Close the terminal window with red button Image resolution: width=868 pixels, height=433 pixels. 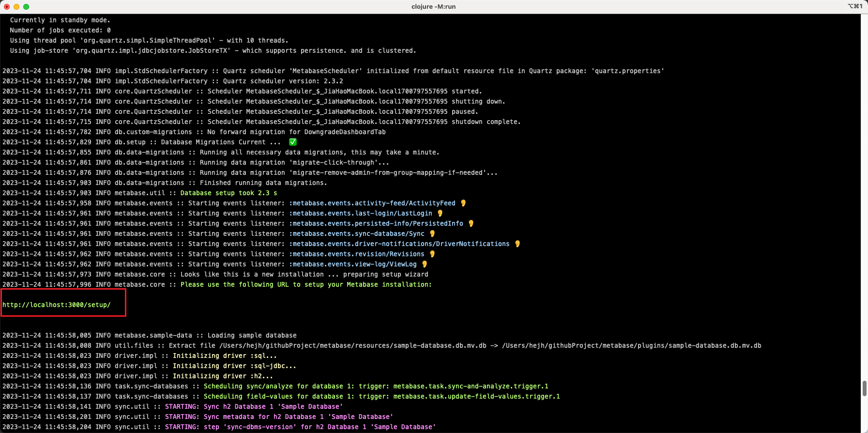(x=7, y=6)
